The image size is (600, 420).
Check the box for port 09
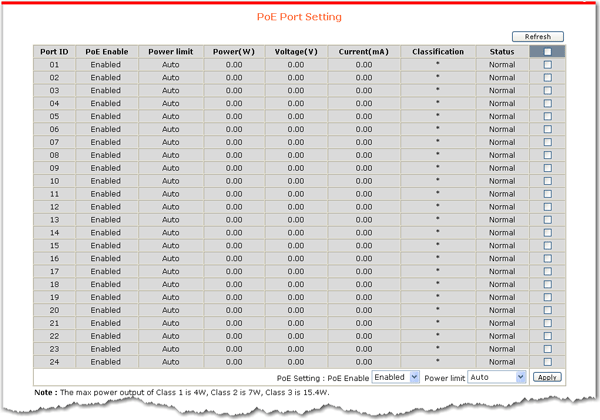point(548,168)
